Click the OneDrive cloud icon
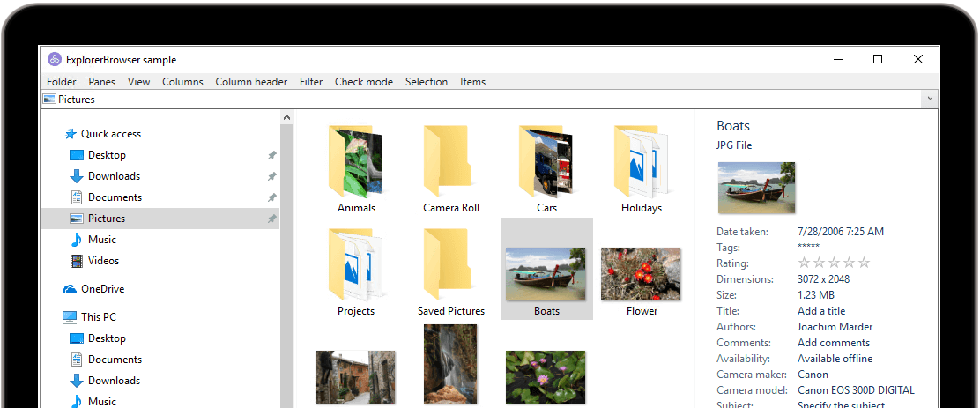Viewport: 980px width, 408px height. (70, 289)
